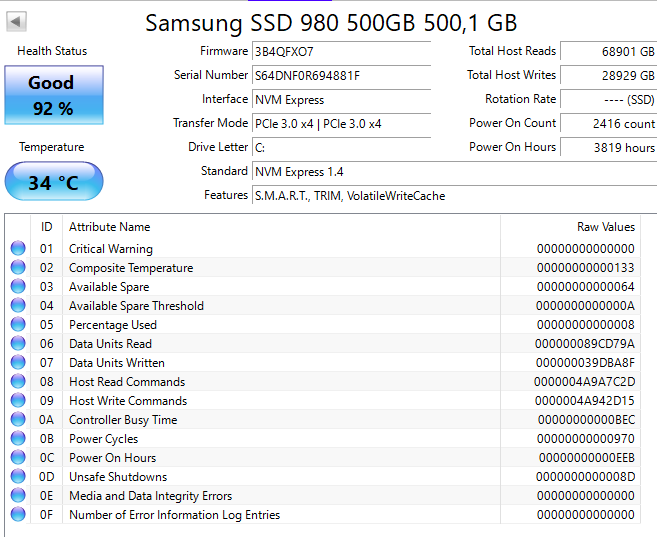This screenshot has width=657, height=537.
Task: Click the raw value 00000089CD79A
Action: point(585,344)
